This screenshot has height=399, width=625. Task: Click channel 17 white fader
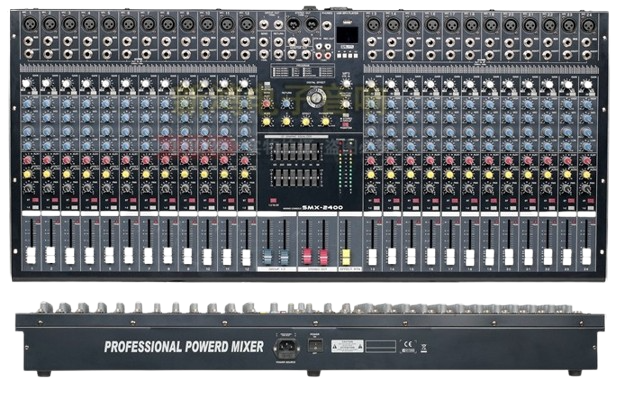(450, 257)
